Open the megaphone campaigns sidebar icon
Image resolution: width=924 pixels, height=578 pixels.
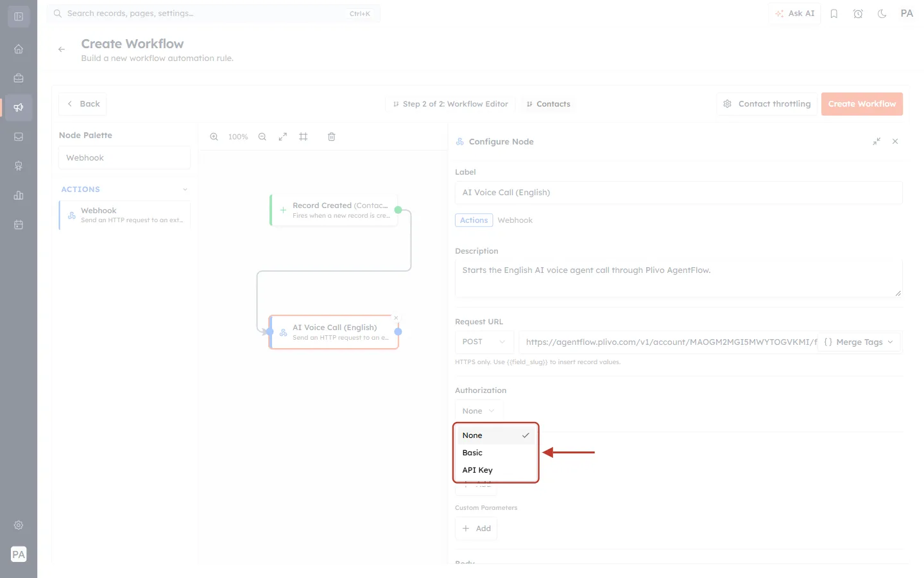point(19,107)
